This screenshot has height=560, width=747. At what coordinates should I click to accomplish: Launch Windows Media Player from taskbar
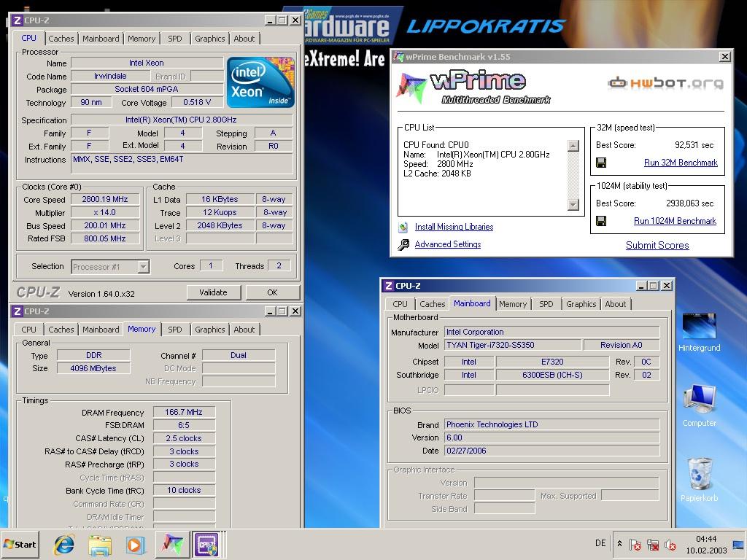[x=135, y=544]
